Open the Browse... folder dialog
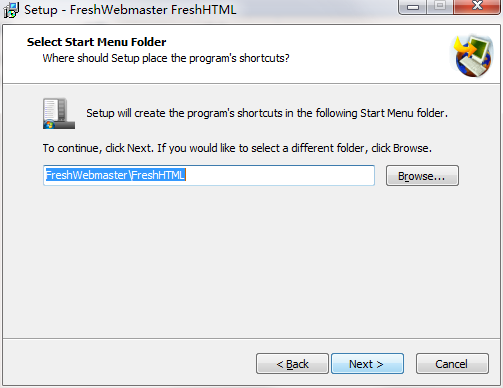This screenshot has width=503, height=388. pyautogui.click(x=422, y=176)
